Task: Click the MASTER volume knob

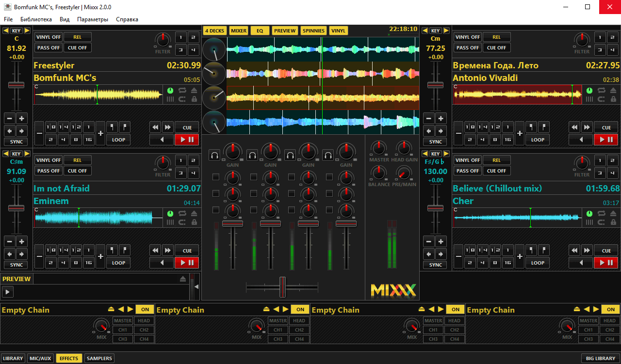Action: 379,147
